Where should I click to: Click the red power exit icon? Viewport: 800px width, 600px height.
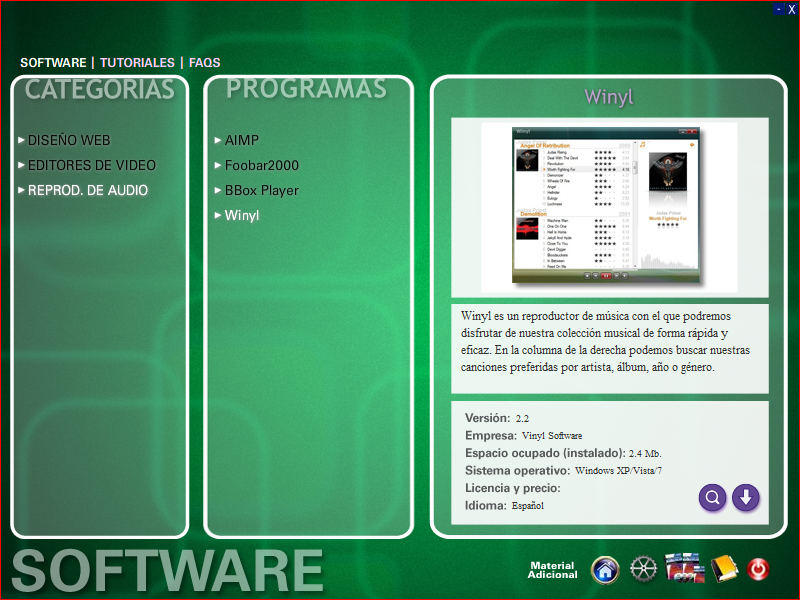click(758, 569)
